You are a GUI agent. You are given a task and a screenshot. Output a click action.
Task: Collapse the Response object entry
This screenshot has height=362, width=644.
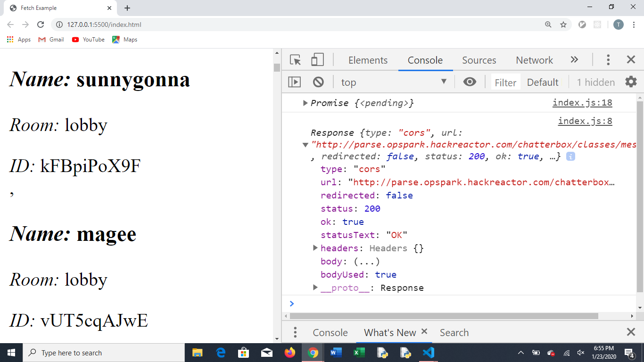[305, 144]
